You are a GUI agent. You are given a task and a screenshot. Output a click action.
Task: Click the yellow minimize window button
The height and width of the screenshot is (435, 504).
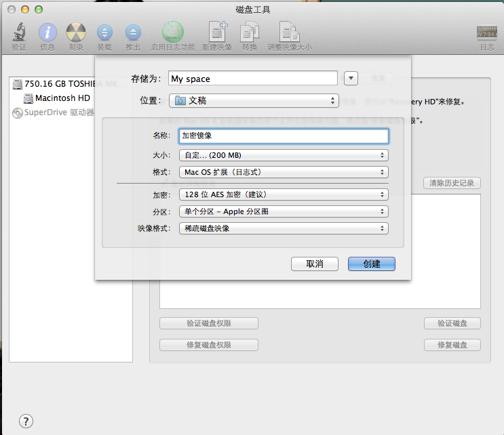click(x=25, y=9)
